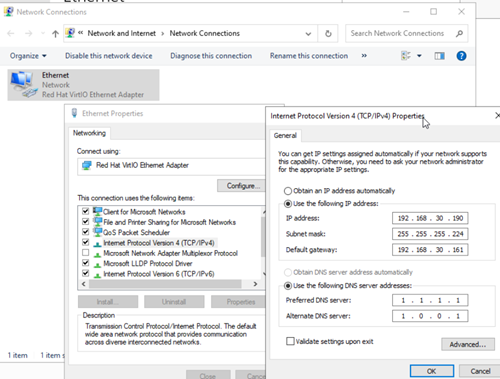The image size is (500, 379).
Task: Click the LLDP Protocol Driver icon
Action: pos(97,265)
